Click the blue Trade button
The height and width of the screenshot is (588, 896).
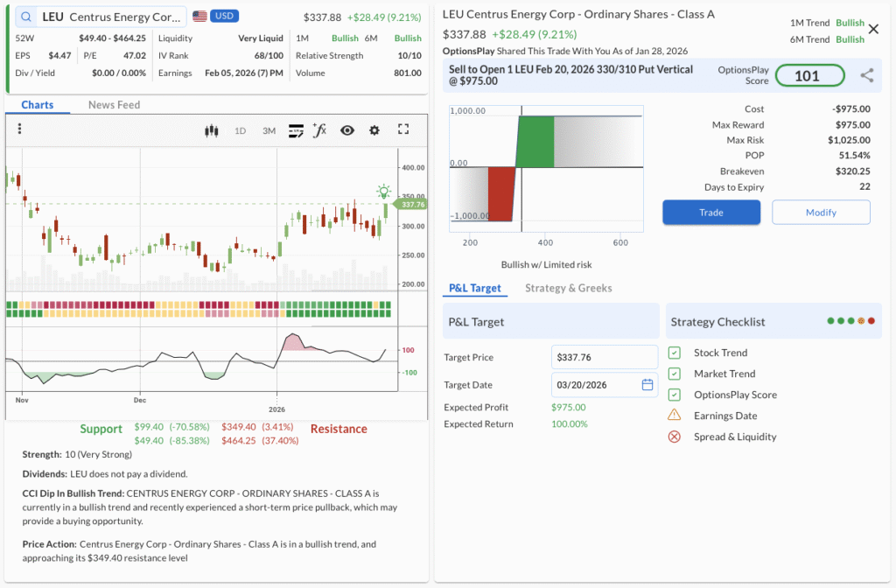tap(710, 212)
